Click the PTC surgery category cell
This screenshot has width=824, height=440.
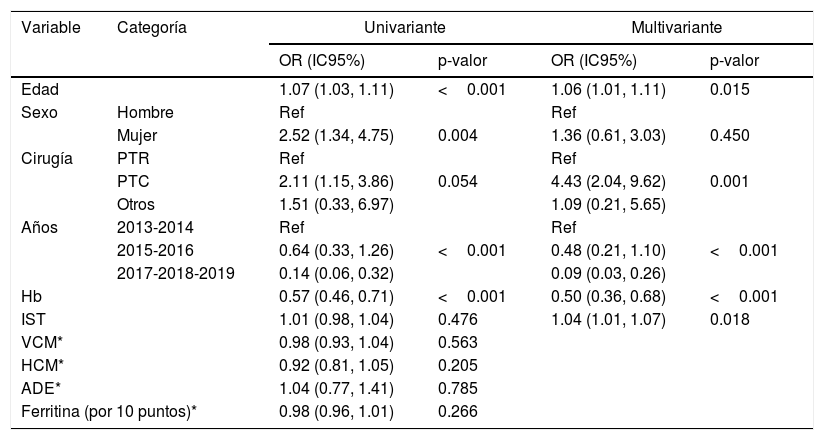click(x=133, y=181)
